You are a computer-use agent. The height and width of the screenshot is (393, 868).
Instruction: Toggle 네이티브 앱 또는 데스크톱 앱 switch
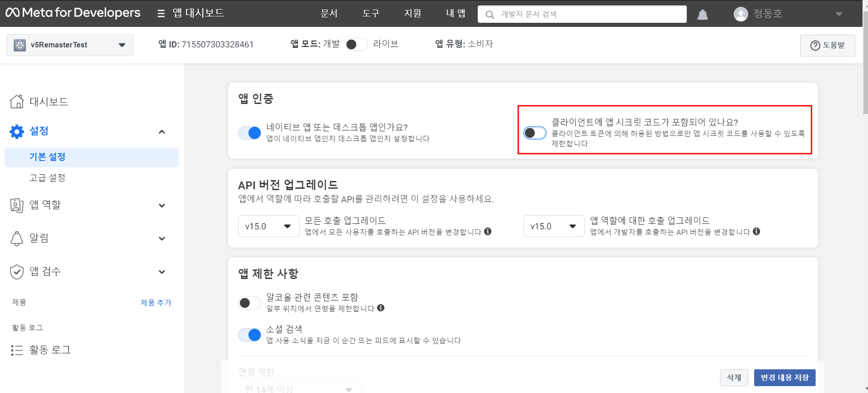pyautogui.click(x=250, y=133)
